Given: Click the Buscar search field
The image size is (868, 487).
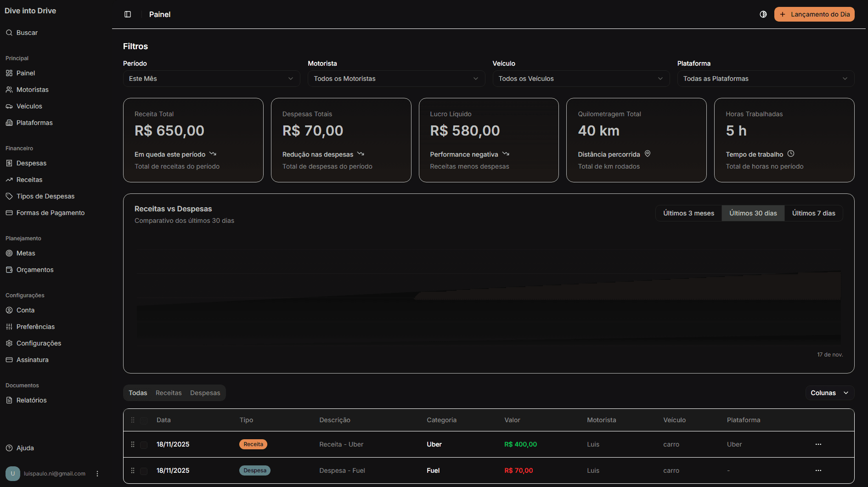Looking at the screenshot, I should (x=27, y=33).
